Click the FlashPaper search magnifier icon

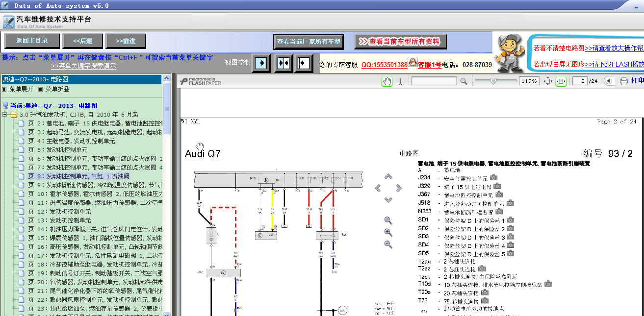point(464,81)
